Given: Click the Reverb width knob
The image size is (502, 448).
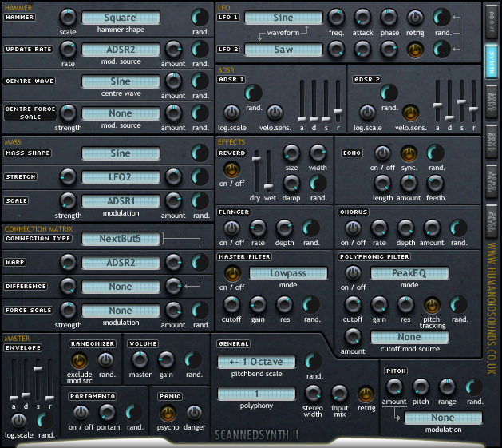Looking at the screenshot, I should [318, 153].
